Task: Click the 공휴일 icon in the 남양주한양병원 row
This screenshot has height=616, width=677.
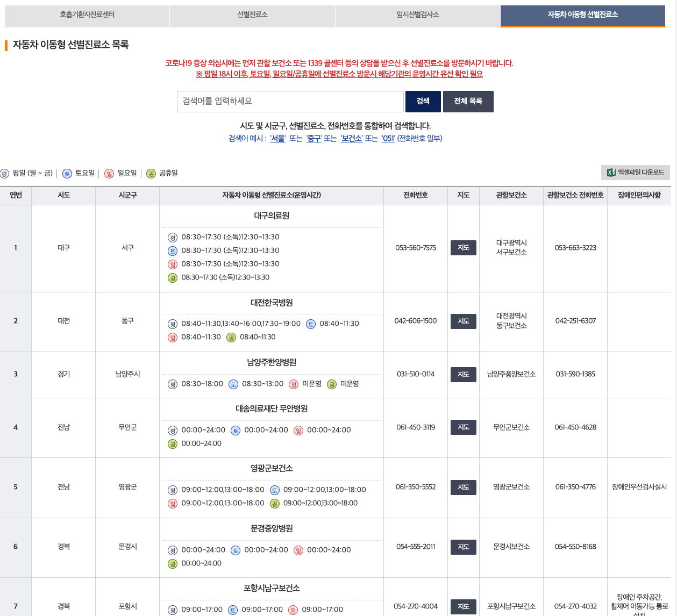Action: click(332, 384)
